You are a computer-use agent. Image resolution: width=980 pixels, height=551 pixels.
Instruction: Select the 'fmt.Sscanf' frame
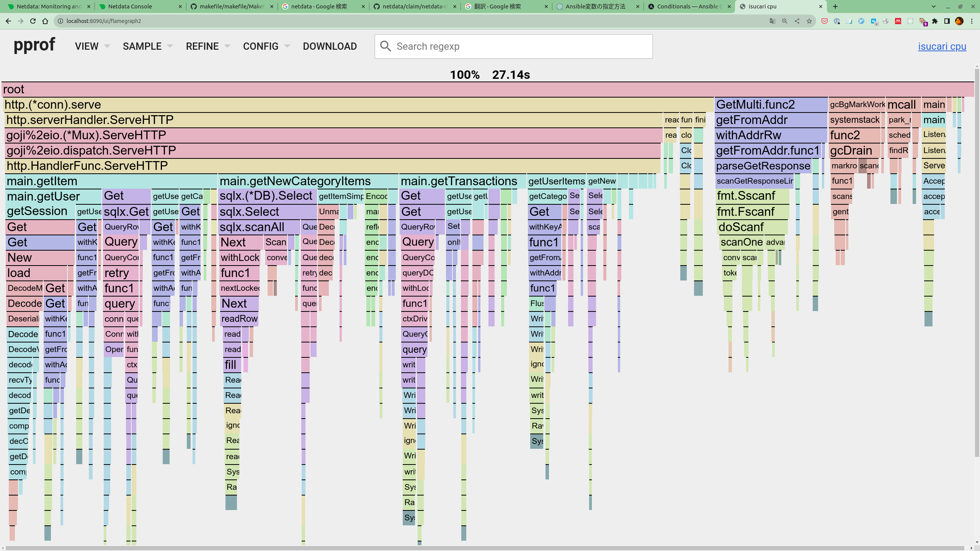click(752, 196)
